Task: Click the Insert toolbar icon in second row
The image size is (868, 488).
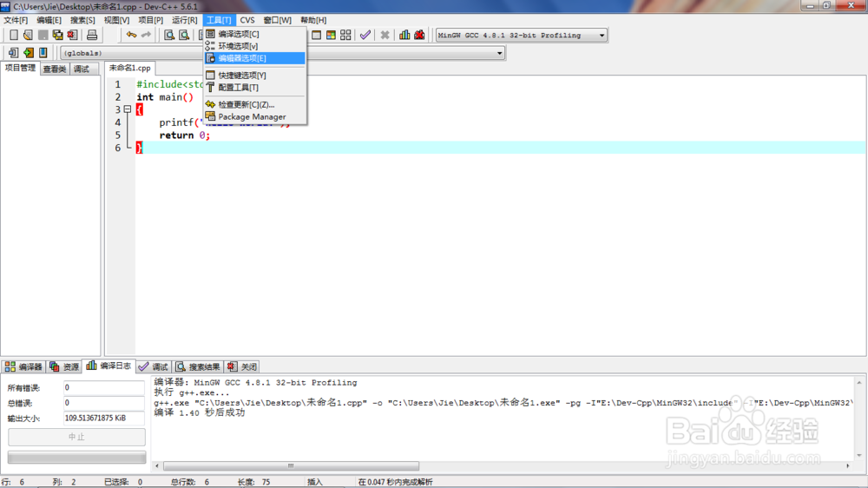Action: [x=13, y=53]
